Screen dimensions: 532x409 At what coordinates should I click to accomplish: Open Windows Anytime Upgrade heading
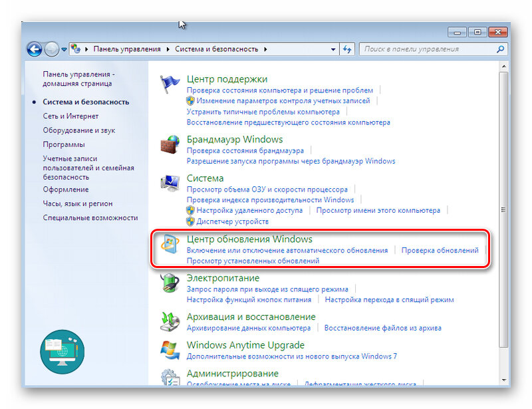coord(245,345)
